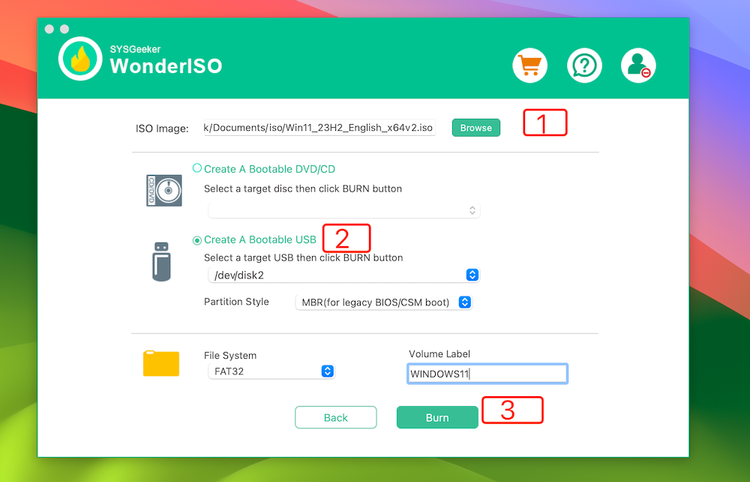Open the /dev/disk2 USB target dropdown
Screen dimensions: 750x482
click(x=344, y=275)
